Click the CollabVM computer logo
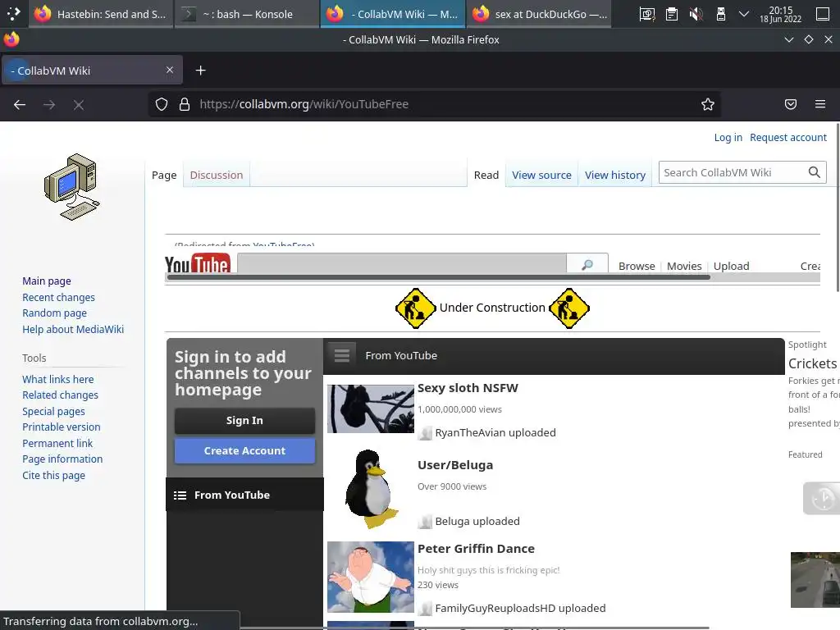The width and height of the screenshot is (840, 630). [72, 187]
